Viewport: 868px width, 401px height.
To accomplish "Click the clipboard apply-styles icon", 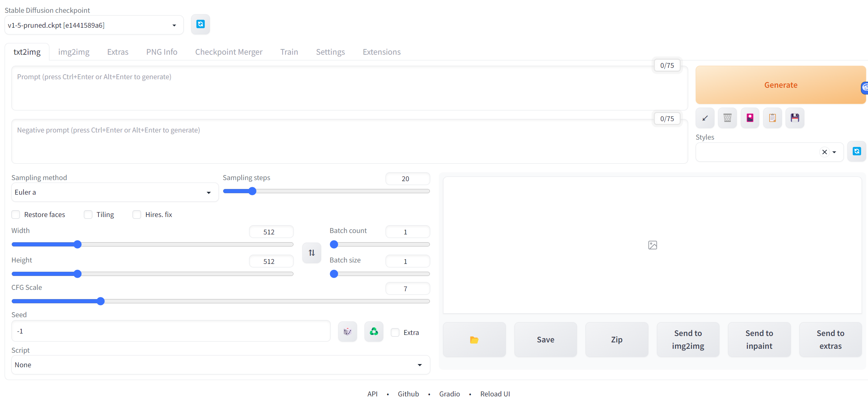I will (x=772, y=118).
